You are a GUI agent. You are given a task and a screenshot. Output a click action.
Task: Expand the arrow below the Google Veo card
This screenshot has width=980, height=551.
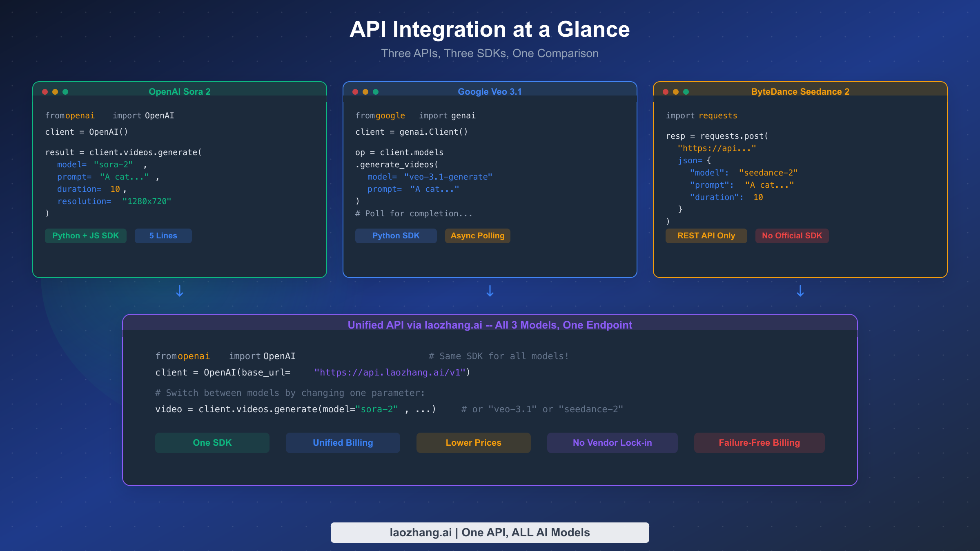490,291
